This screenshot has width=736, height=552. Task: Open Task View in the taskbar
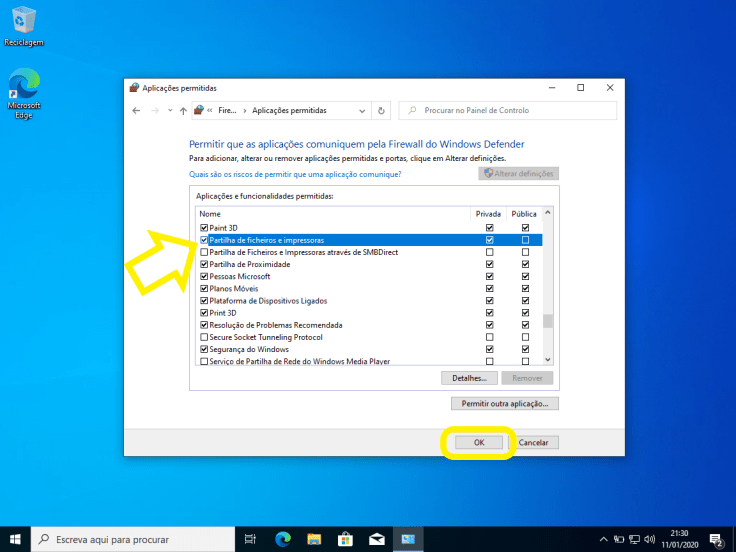point(249,540)
